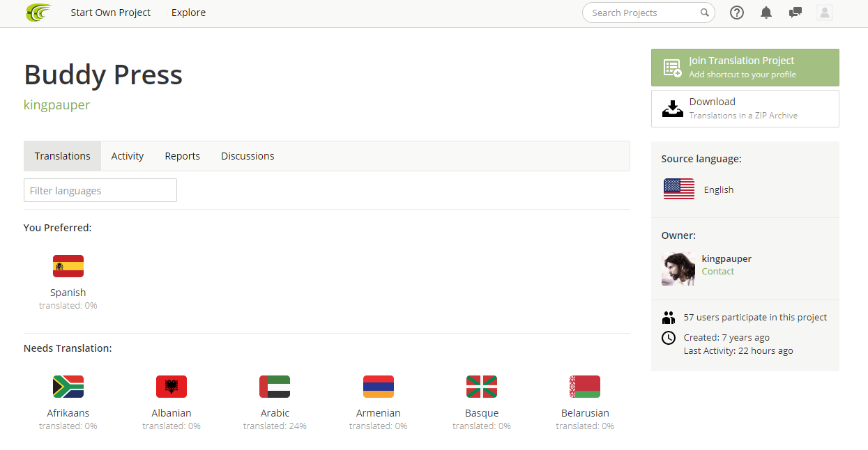Open kingpauper name in Owner panel
868x450 pixels.
726,258
